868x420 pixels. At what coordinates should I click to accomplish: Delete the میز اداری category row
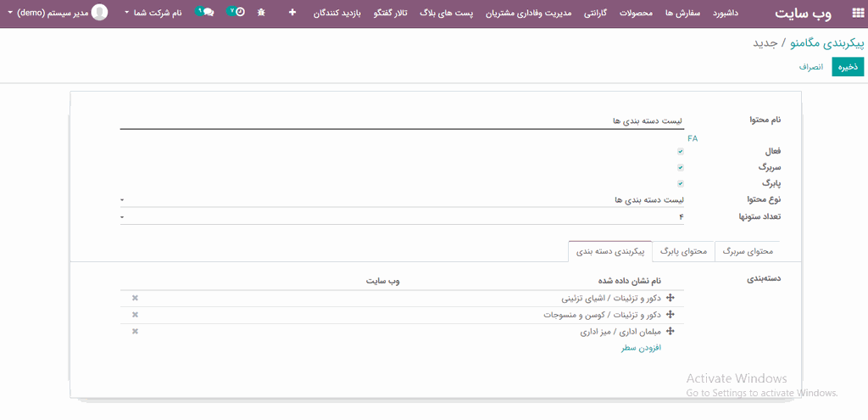click(x=135, y=332)
